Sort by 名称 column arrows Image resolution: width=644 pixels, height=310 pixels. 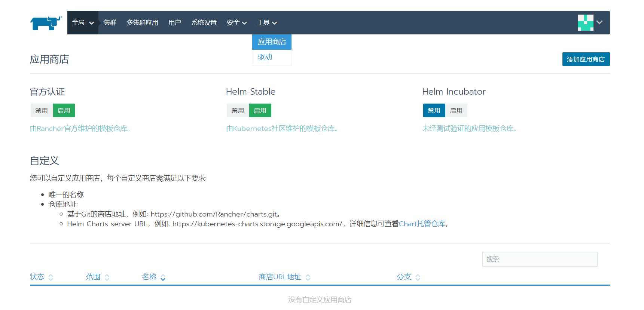163,277
